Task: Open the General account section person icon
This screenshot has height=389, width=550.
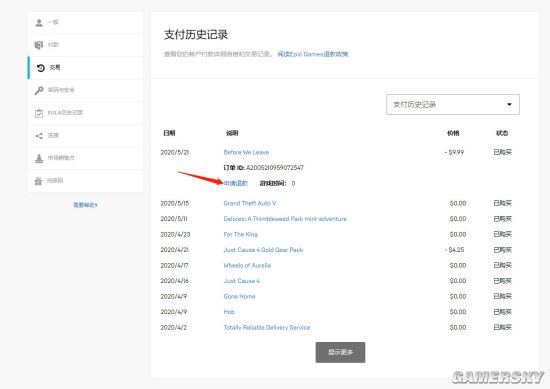Action: (x=39, y=23)
